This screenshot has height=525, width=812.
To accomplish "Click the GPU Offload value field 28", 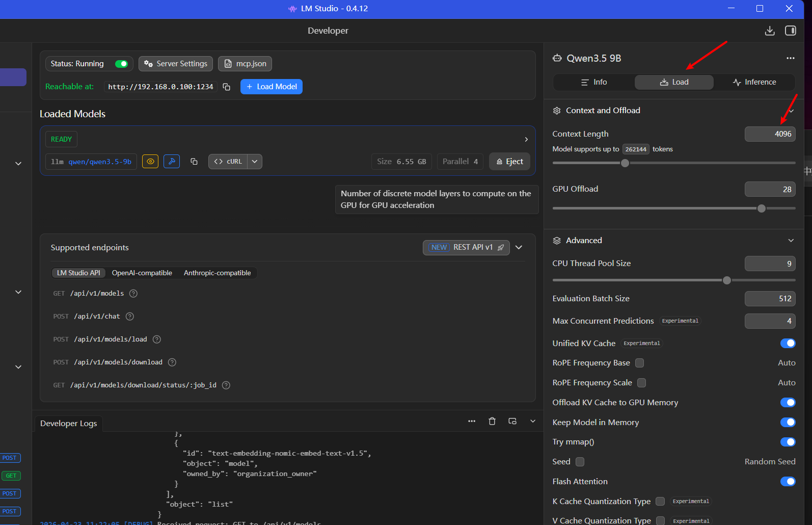I will point(770,189).
